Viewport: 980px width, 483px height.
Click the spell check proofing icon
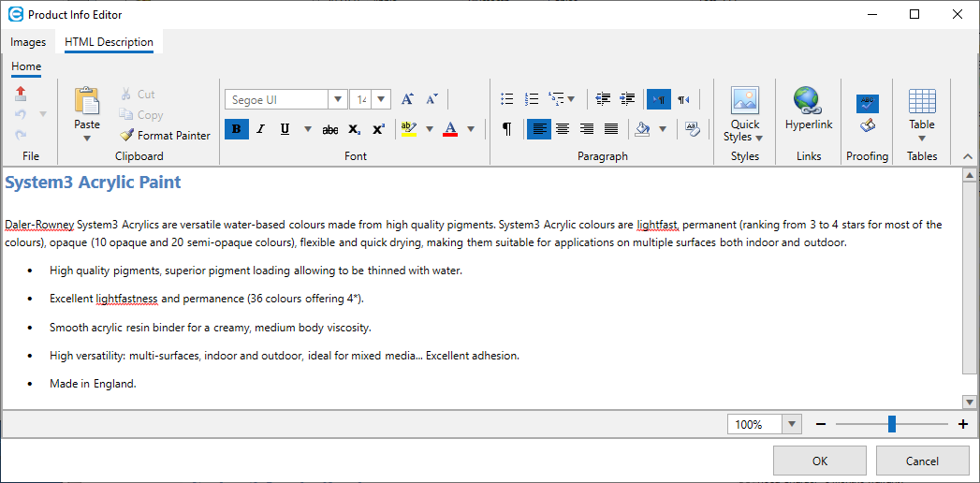[x=867, y=103]
